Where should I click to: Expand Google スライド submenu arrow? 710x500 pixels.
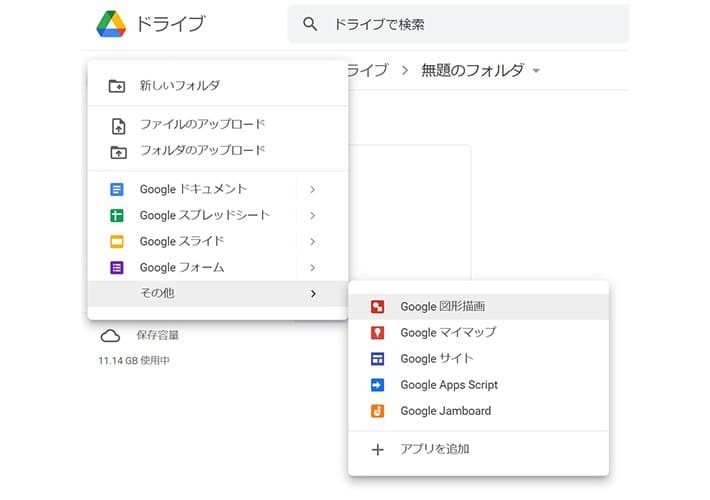[312, 241]
